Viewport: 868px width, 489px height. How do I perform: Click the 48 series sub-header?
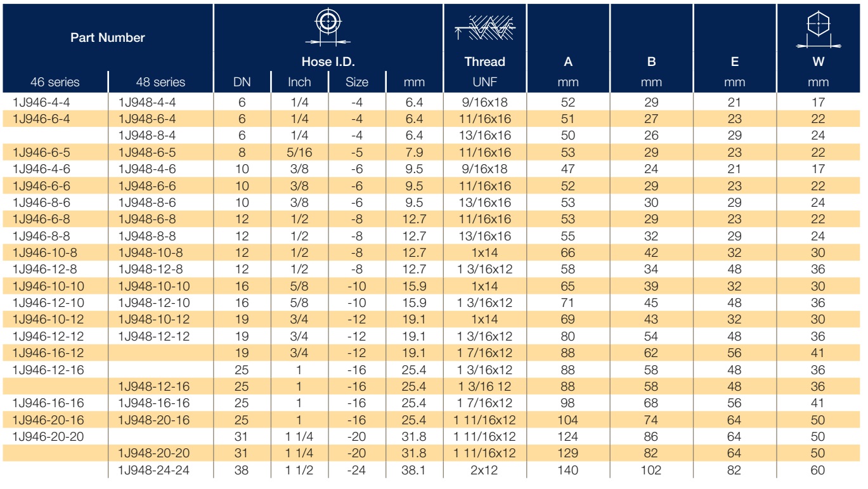(160, 82)
